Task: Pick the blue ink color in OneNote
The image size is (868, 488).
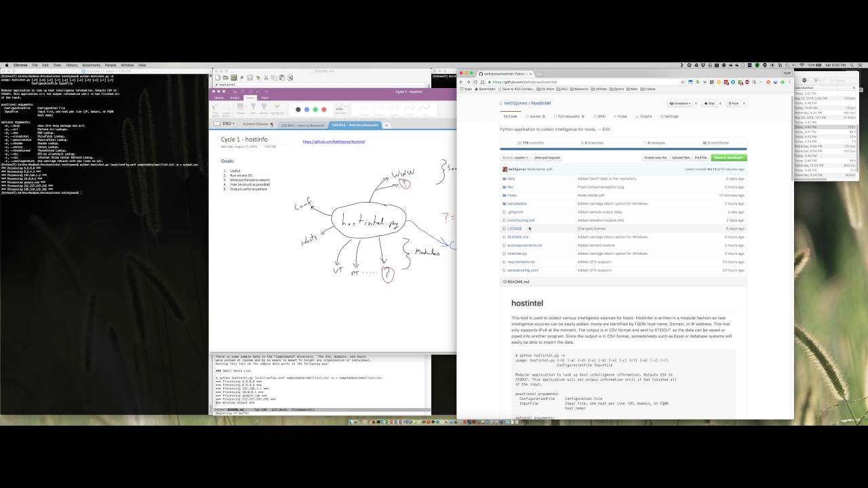Action: tap(307, 109)
